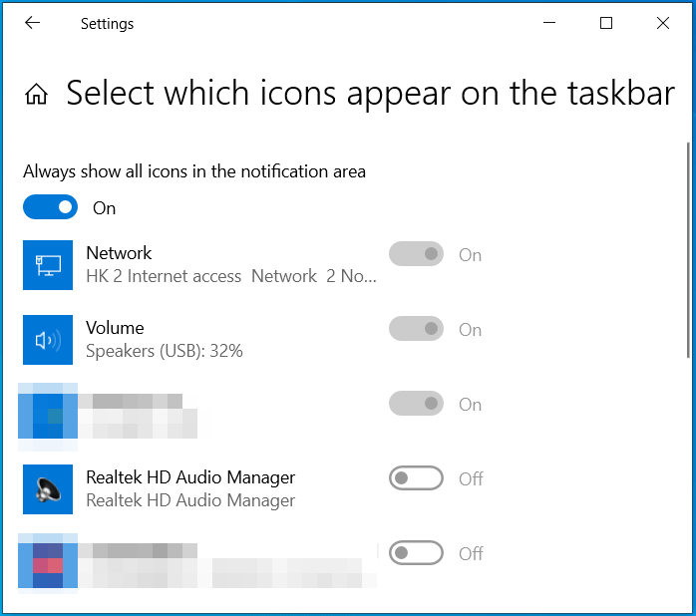Click the dark "Realtek HD Audio Manager" title
The image size is (696, 616).
(x=190, y=477)
